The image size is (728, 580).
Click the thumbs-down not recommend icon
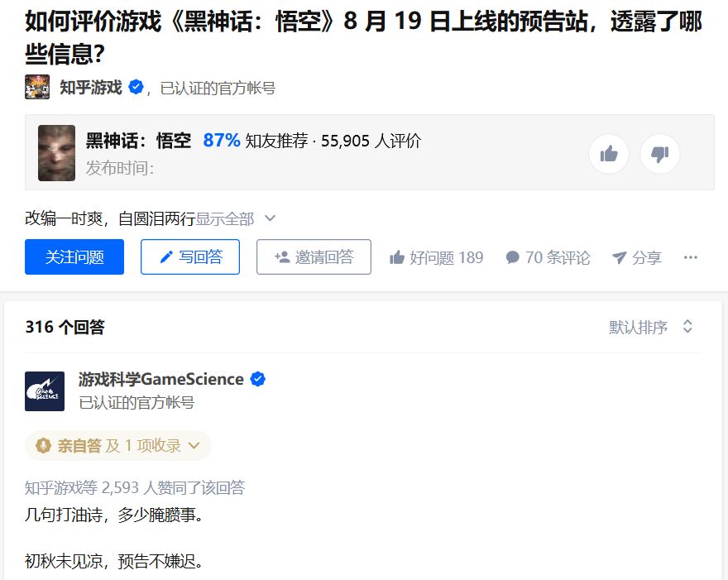point(660,154)
